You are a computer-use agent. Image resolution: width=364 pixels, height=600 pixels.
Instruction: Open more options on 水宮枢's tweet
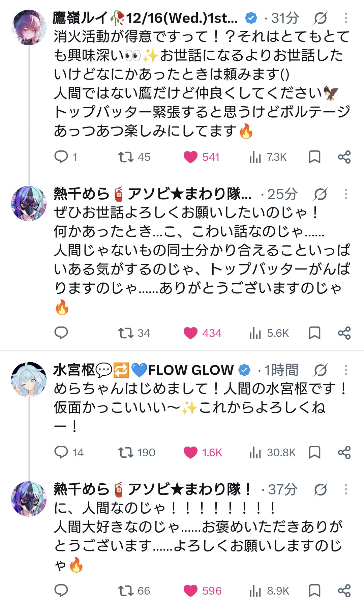tap(346, 370)
